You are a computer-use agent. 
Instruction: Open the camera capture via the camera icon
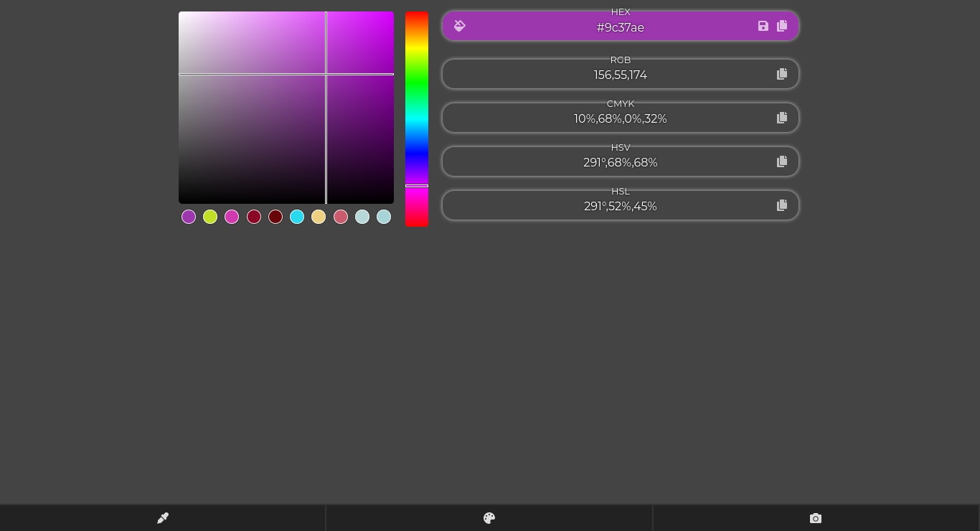815,517
